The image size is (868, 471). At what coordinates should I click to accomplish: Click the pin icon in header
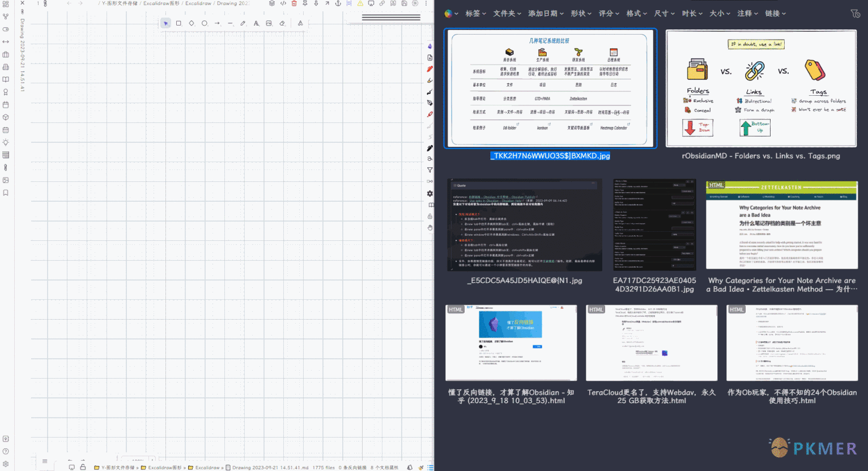(x=305, y=3)
